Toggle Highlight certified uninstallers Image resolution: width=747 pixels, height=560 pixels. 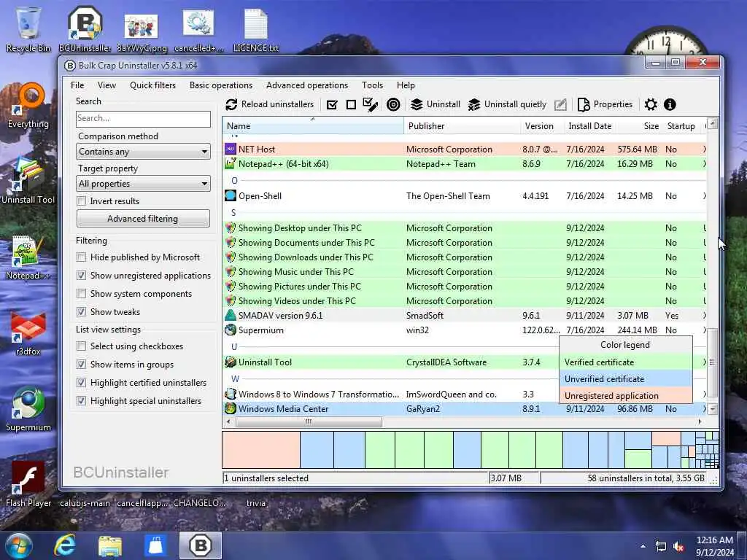pyautogui.click(x=82, y=383)
